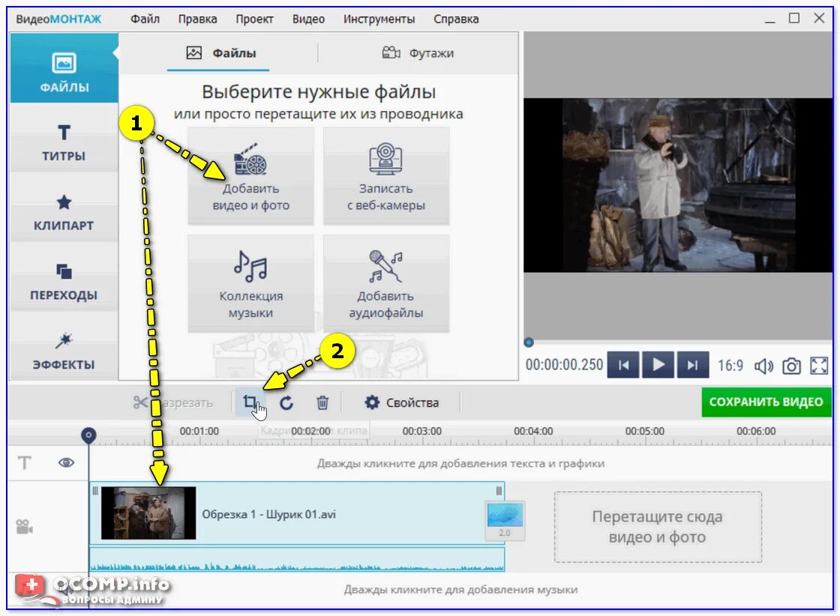840x616 pixels.
Task: Maximize the ВидеоМОНТАЖ window
Action: pos(794,18)
